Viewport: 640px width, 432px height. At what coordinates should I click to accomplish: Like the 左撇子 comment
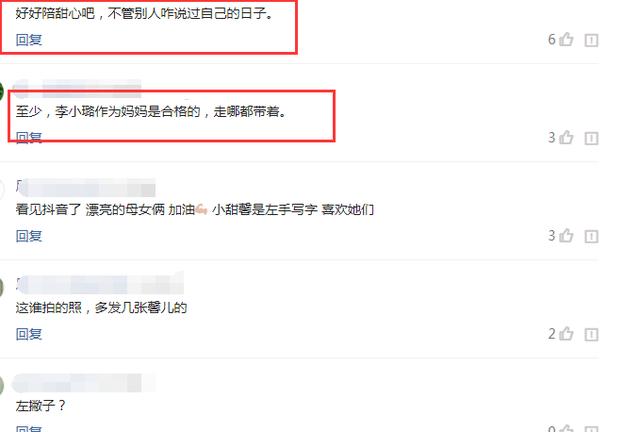[x=567, y=428]
